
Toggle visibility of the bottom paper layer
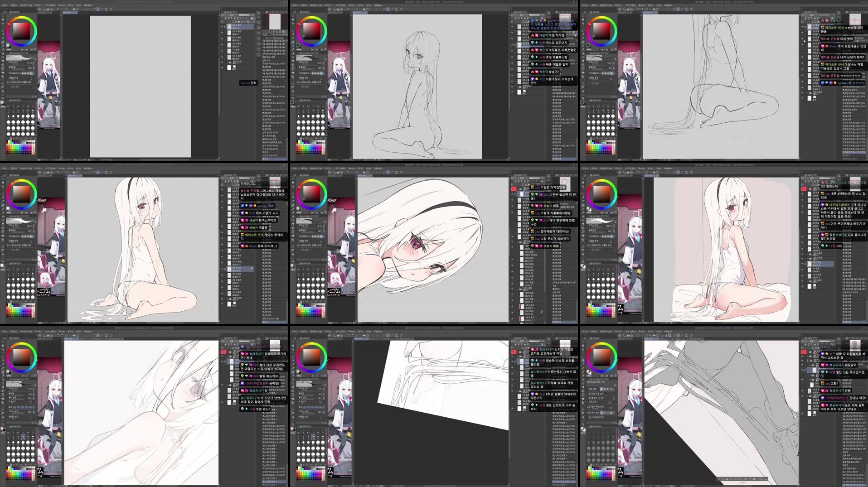(x=222, y=67)
